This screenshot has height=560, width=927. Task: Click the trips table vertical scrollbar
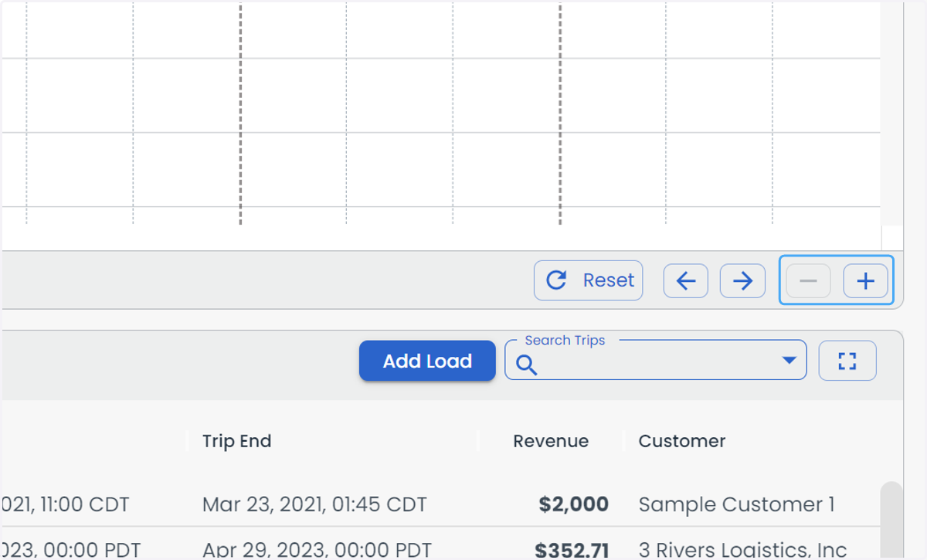pyautogui.click(x=891, y=521)
